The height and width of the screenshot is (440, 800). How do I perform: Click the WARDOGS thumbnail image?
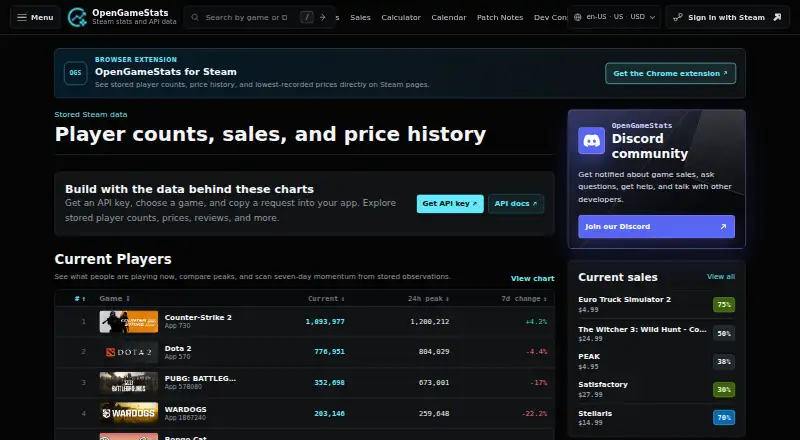(129, 413)
